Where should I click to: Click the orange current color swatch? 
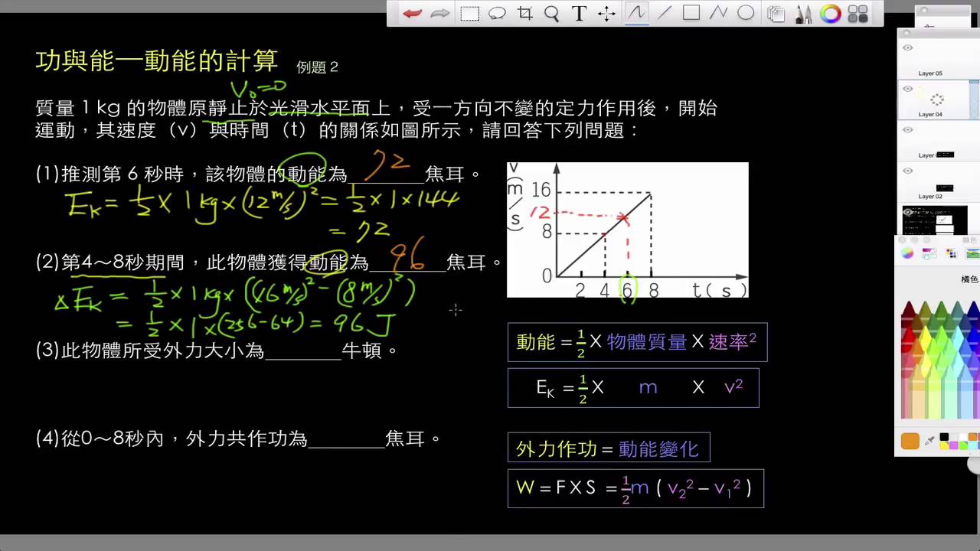coord(910,441)
